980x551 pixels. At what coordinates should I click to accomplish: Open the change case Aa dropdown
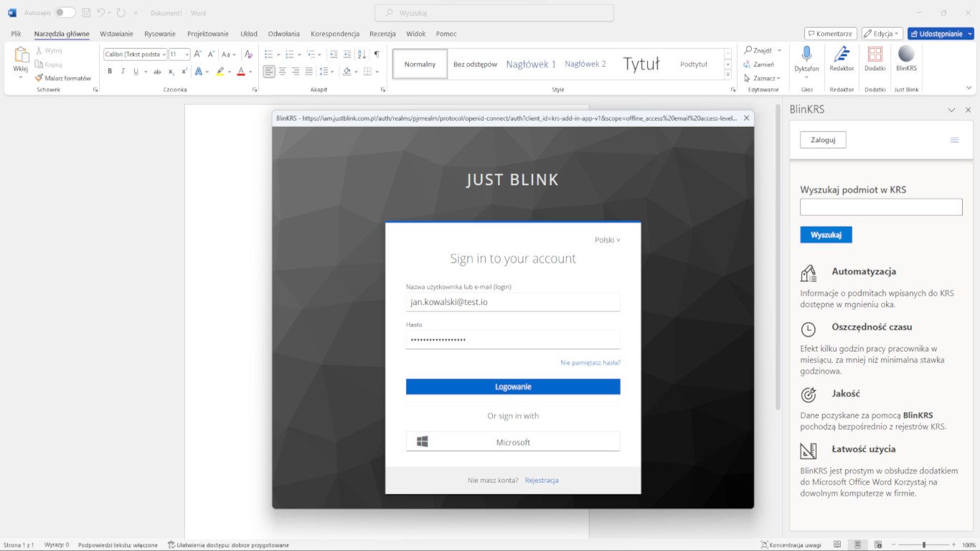click(x=228, y=54)
